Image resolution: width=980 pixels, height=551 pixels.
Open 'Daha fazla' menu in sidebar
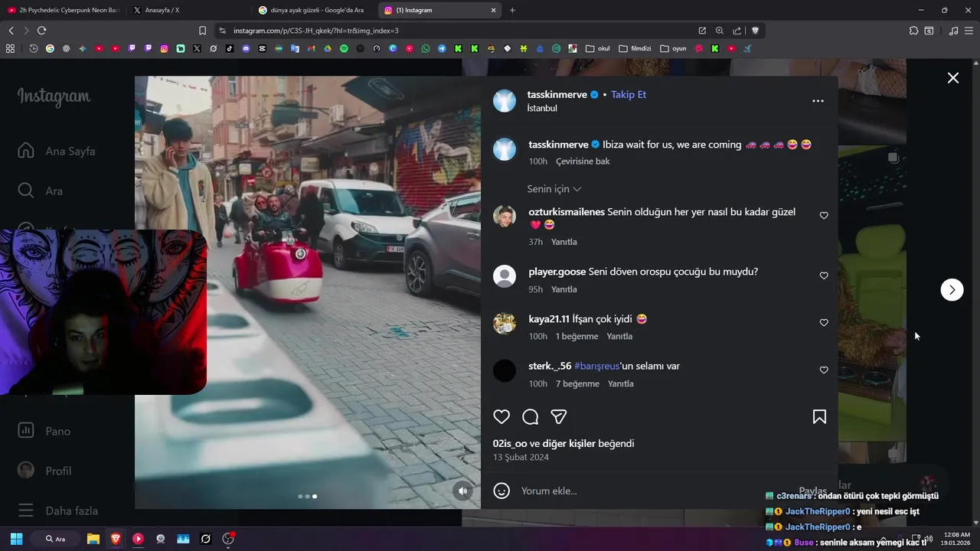pos(57,510)
